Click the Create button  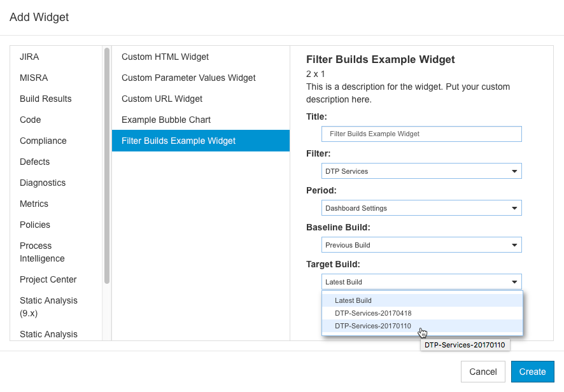pos(532,372)
